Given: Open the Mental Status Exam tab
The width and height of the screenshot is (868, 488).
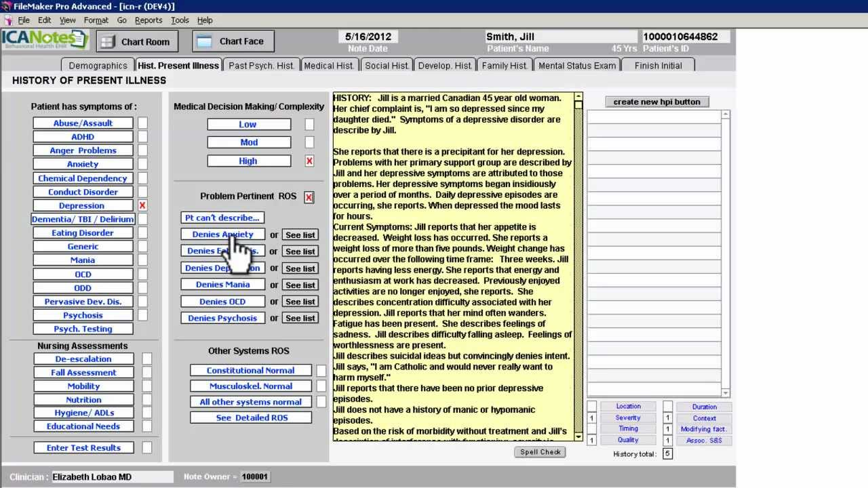Looking at the screenshot, I should [x=577, y=66].
